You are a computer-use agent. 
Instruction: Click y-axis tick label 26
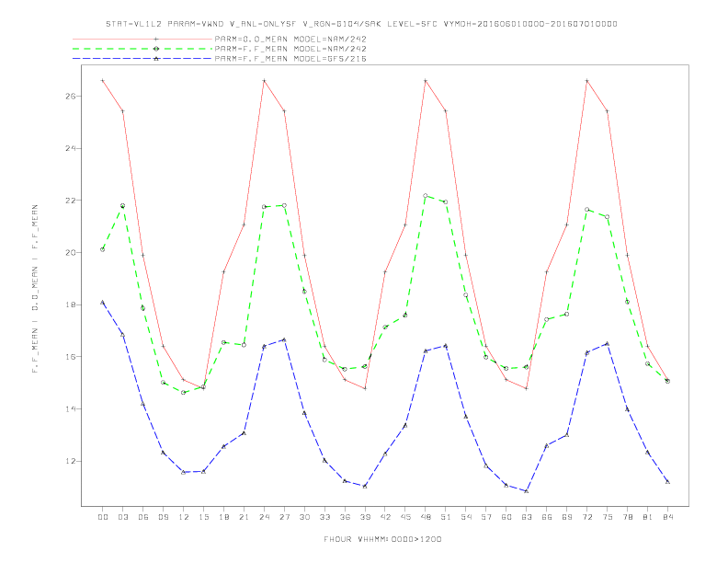(x=71, y=97)
